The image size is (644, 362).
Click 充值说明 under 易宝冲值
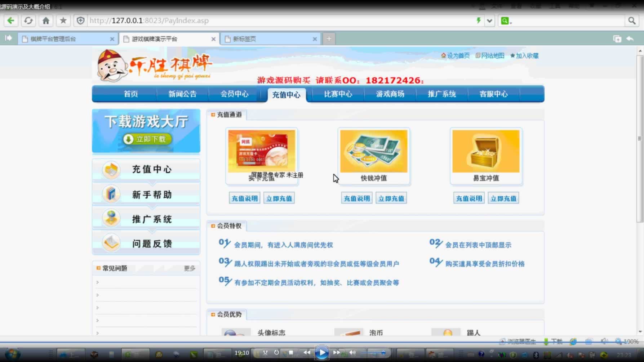tap(468, 198)
